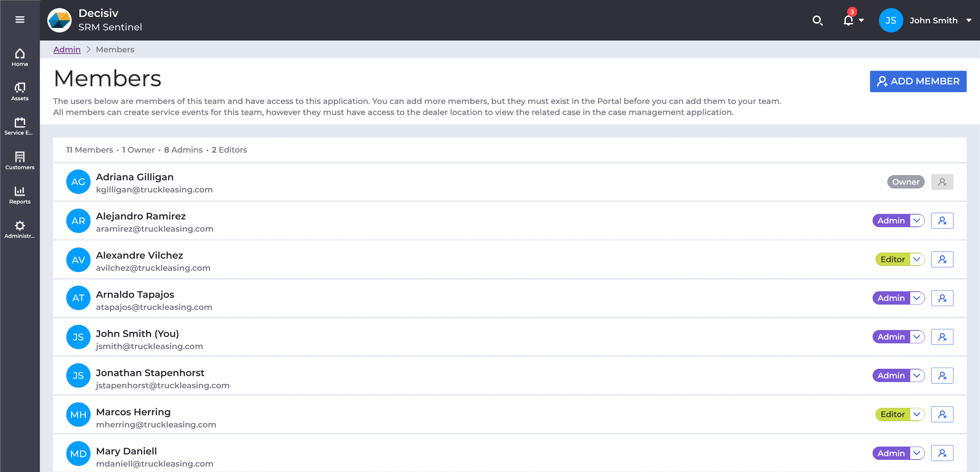
Task: Click the Decisiv logo
Action: (x=59, y=21)
